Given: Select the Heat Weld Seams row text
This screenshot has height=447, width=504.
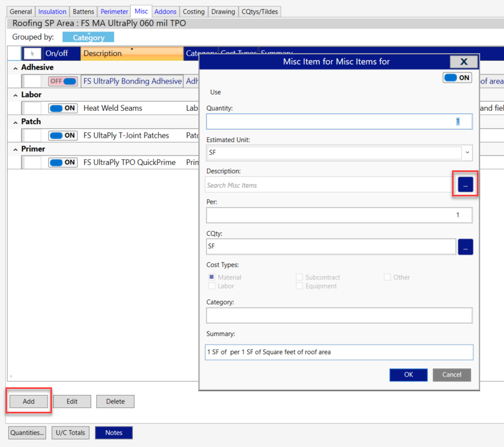Looking at the screenshot, I should coord(113,108).
